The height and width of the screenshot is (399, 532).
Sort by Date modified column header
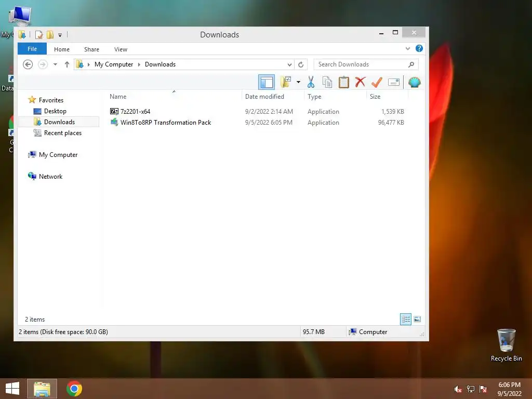[264, 97]
